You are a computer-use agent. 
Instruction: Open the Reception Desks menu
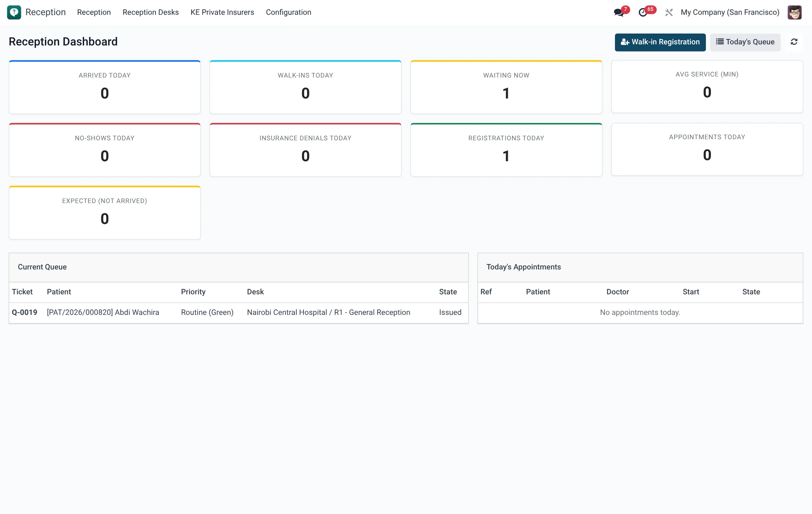(x=150, y=12)
